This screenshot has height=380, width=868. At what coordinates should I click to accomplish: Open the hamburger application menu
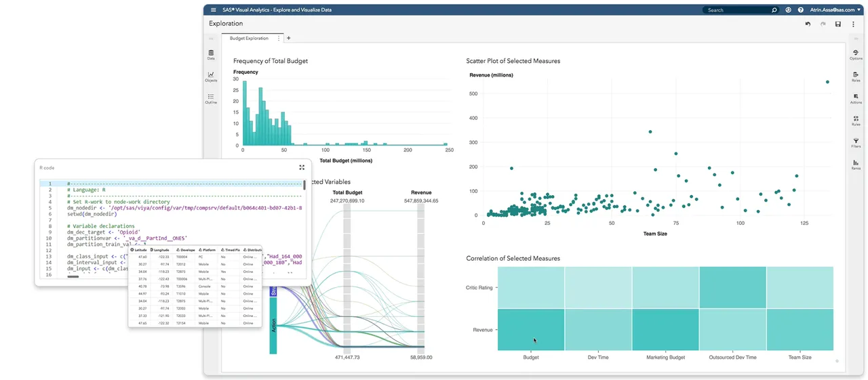214,10
